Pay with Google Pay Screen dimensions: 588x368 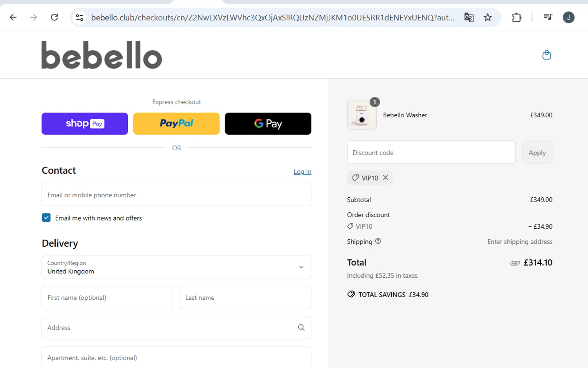268,124
